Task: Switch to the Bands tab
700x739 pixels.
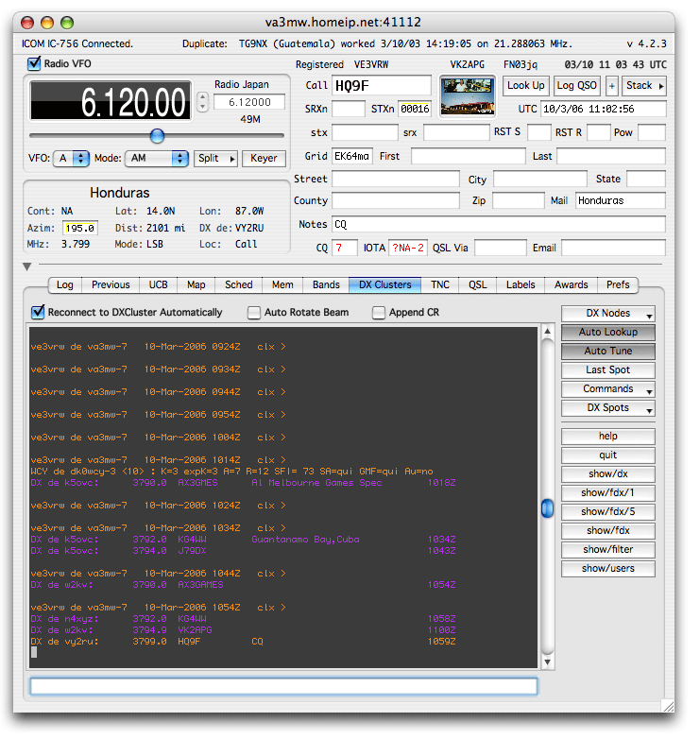Action: (x=326, y=284)
